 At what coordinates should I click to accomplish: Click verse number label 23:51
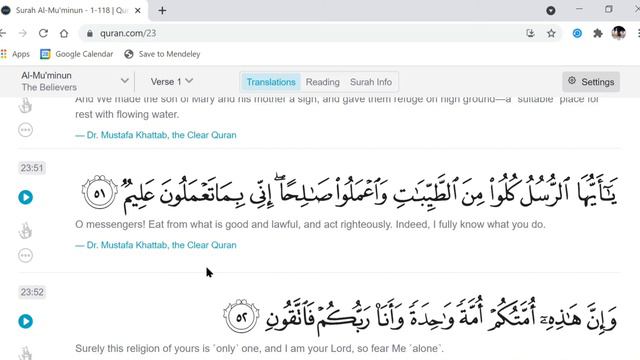click(x=32, y=168)
